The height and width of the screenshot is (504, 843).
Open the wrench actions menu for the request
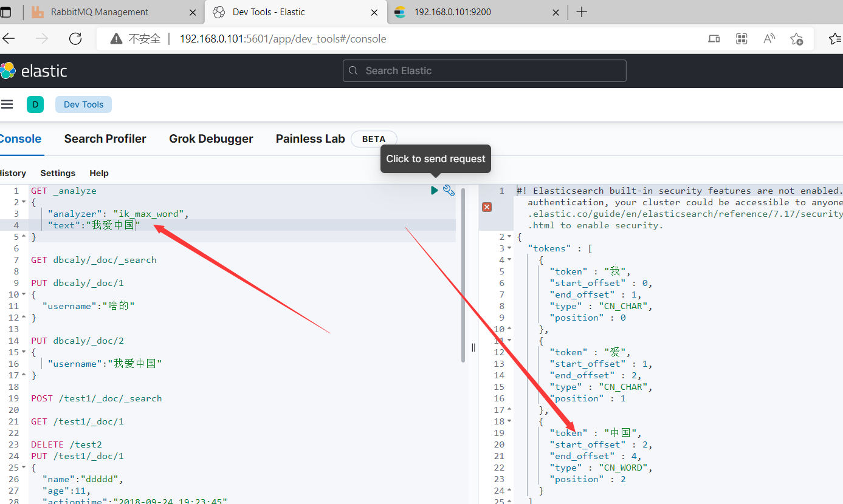(x=449, y=191)
